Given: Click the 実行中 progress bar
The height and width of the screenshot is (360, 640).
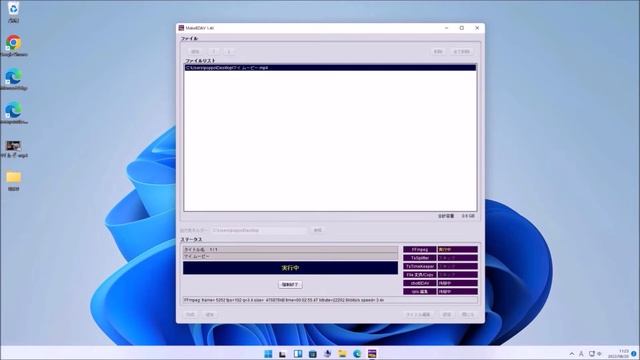Looking at the screenshot, I should [x=290, y=268].
